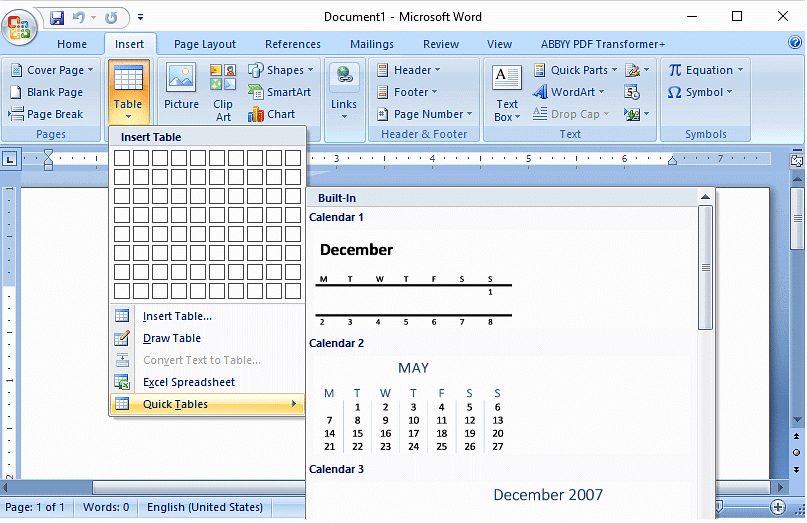Click English (United States) language indicator
807x523 pixels.
pos(205,507)
